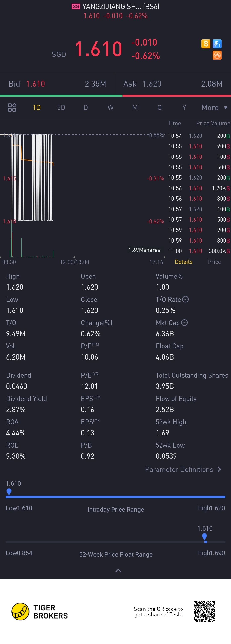Screen dimensions: 231x644
Task: Open Parameter Definitions link
Action: 179,469
